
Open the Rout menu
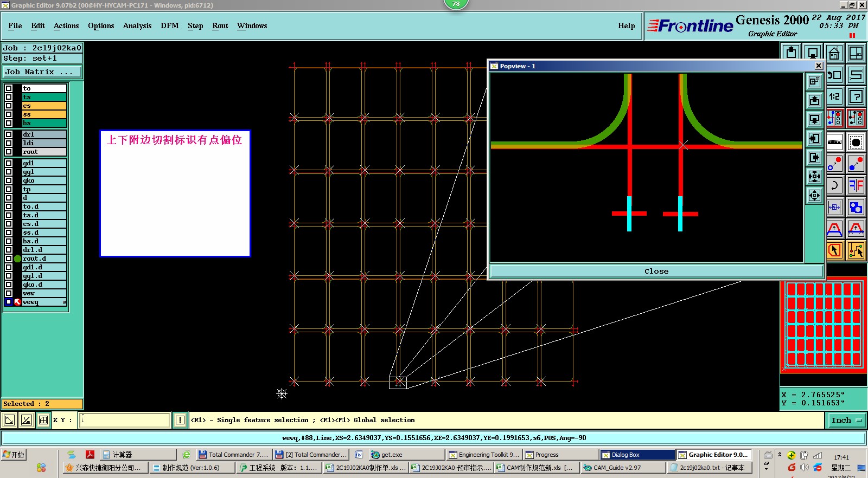(x=220, y=25)
